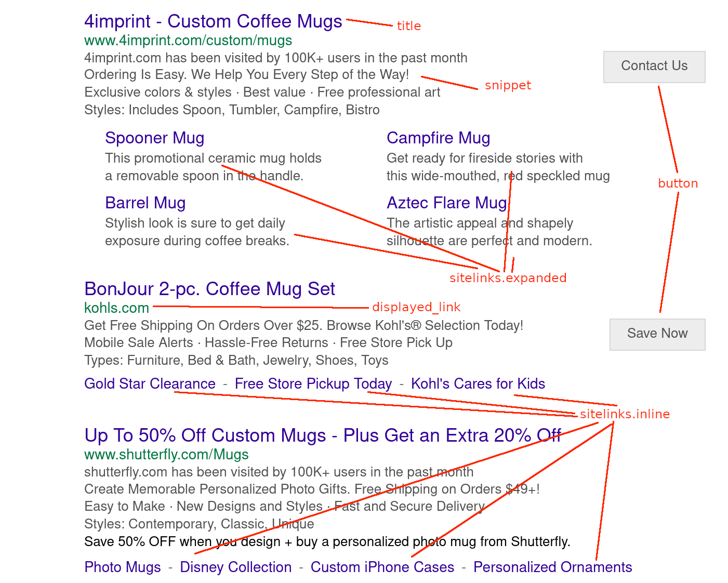Open the Custom iPhone Cases sitelink
Screen dimensions: 728x583
(x=382, y=567)
